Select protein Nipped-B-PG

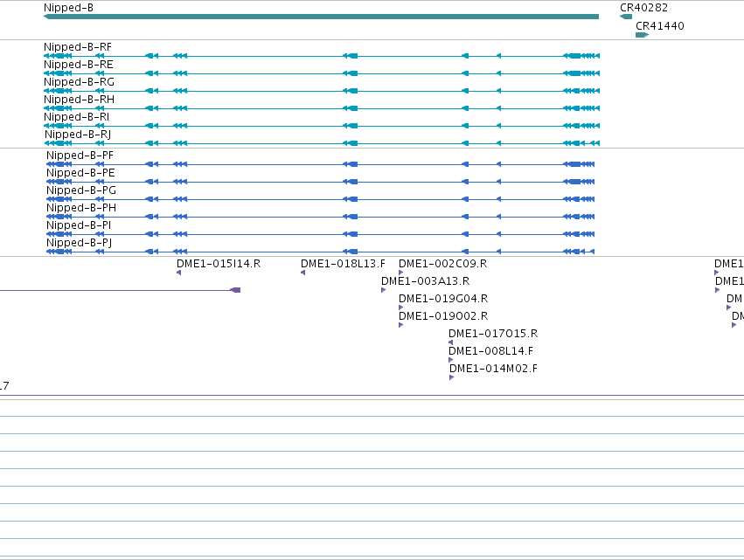pos(320,199)
